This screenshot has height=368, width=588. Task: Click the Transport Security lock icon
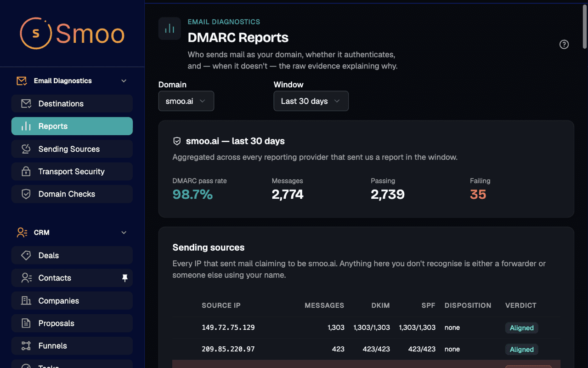point(26,171)
